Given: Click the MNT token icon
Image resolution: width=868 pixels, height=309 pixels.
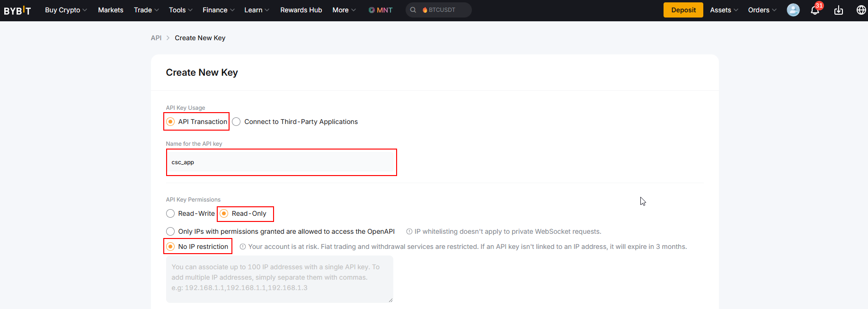Looking at the screenshot, I should pos(372,10).
